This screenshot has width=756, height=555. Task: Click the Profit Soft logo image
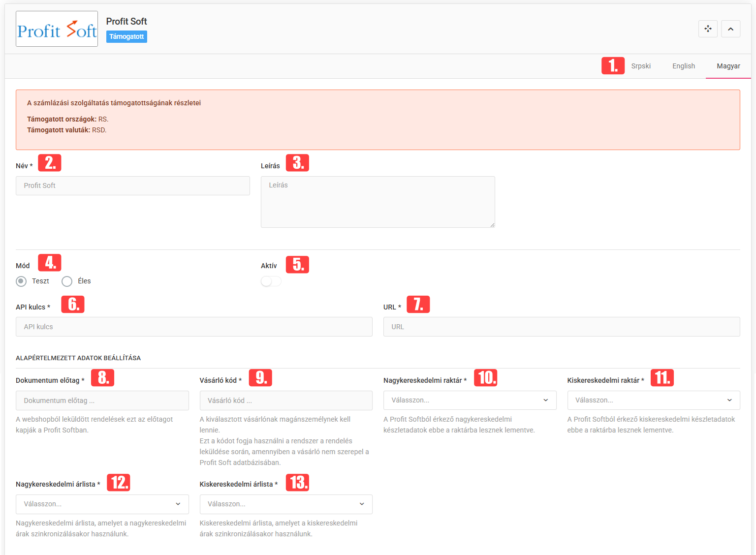coord(57,29)
